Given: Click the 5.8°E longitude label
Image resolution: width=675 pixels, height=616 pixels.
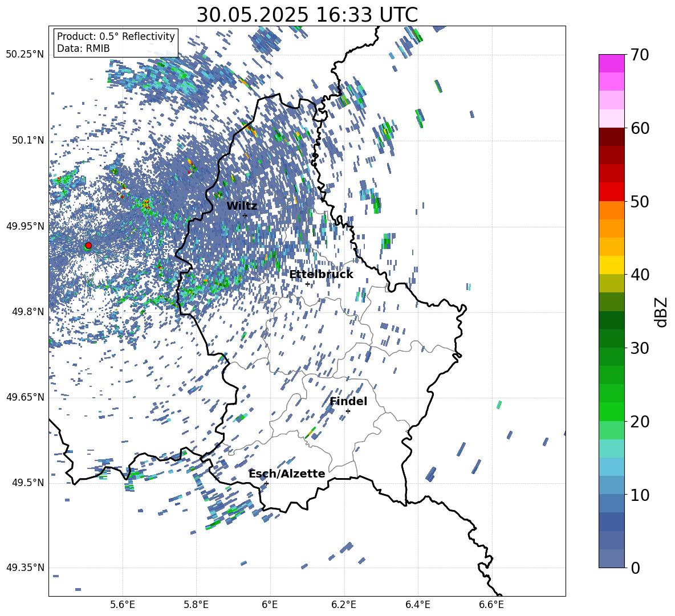Looking at the screenshot, I should pos(196,605).
